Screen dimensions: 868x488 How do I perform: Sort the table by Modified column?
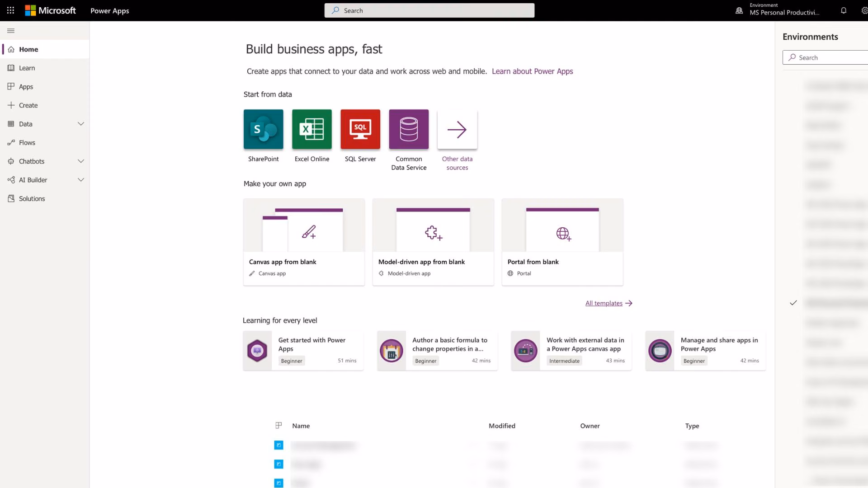(x=502, y=426)
